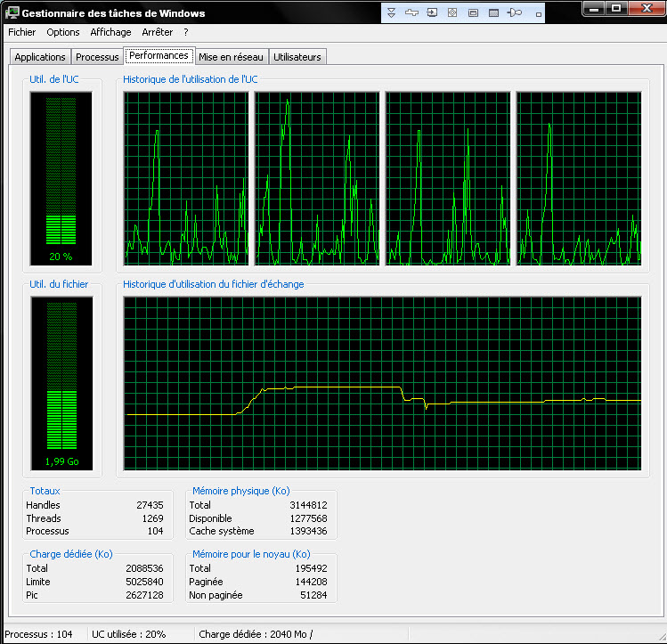Screen dimensions: 667x644
Task: Click the 'Util. de l'UC' group label
Action: (54, 79)
